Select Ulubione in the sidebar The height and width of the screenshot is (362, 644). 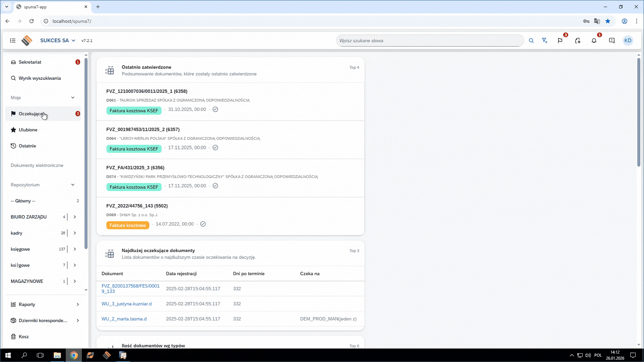28,130
